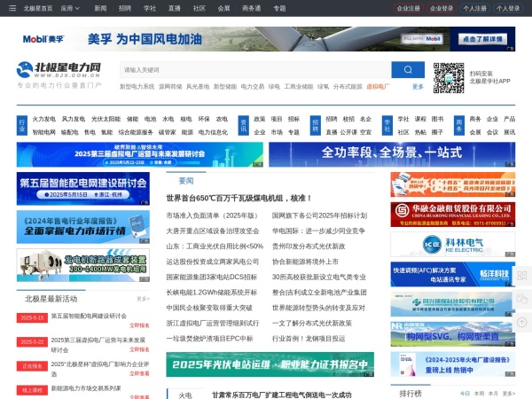Open 社区 in the top navigation
This screenshot has height=399, width=532.
tap(199, 8)
